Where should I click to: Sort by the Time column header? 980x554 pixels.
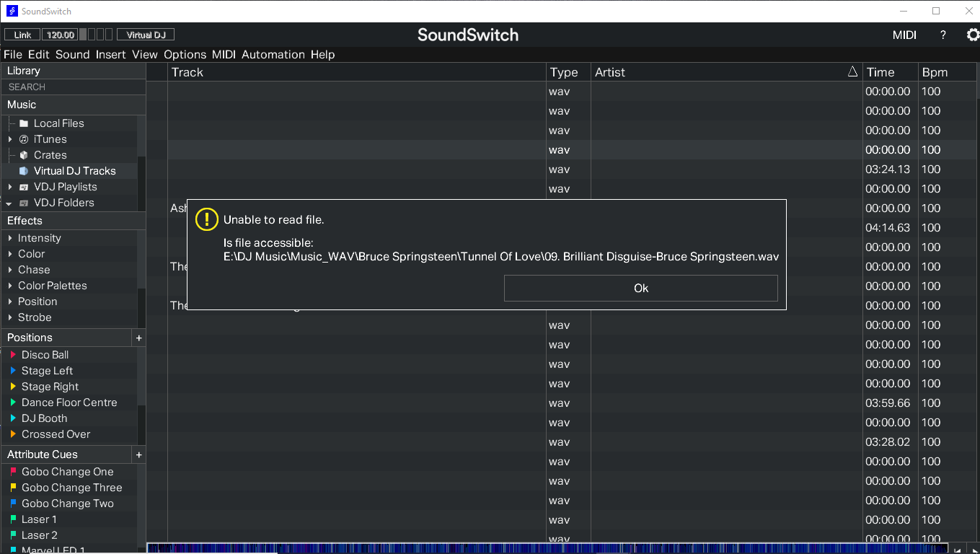coord(890,72)
